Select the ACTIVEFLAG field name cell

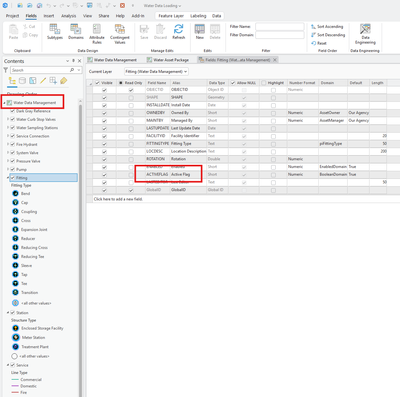pos(157,174)
